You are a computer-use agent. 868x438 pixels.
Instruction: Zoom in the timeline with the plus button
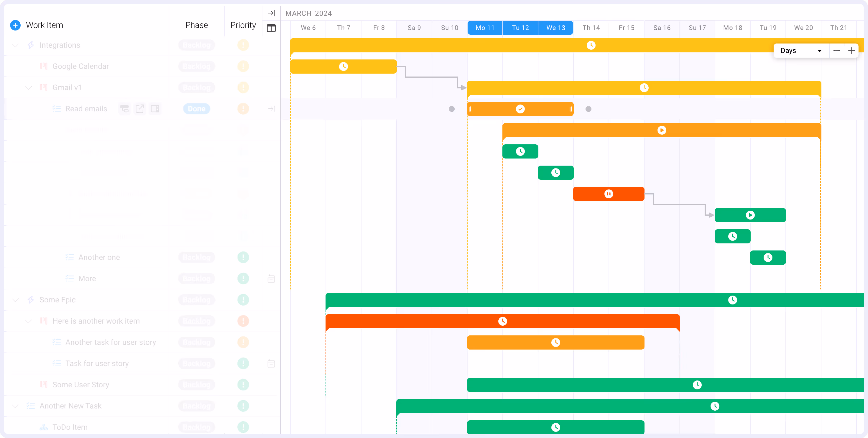pyautogui.click(x=851, y=51)
